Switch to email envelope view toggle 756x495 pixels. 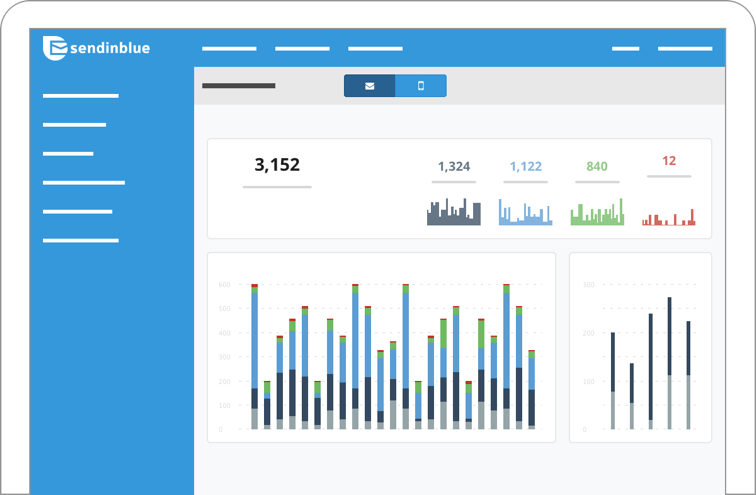[369, 86]
